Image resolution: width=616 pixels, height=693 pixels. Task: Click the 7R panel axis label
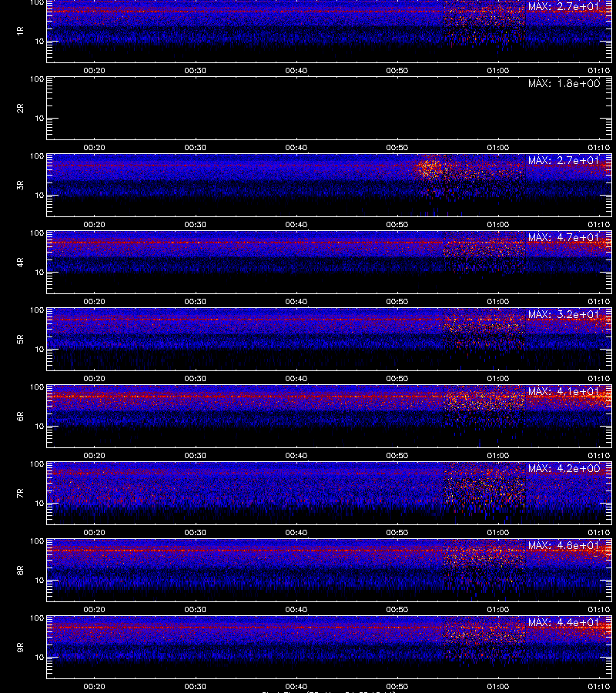(20, 494)
